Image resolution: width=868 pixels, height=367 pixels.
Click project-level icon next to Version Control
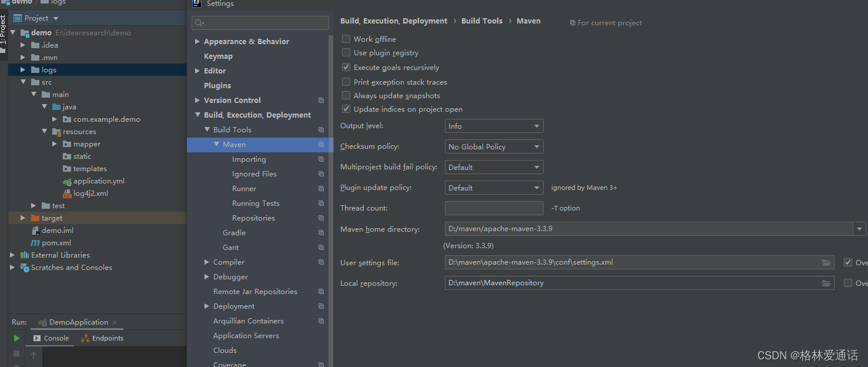click(x=321, y=101)
